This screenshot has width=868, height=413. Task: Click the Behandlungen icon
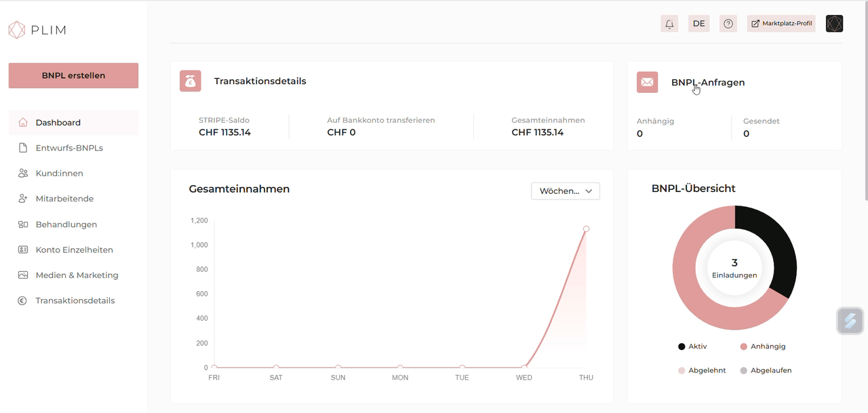(x=23, y=224)
